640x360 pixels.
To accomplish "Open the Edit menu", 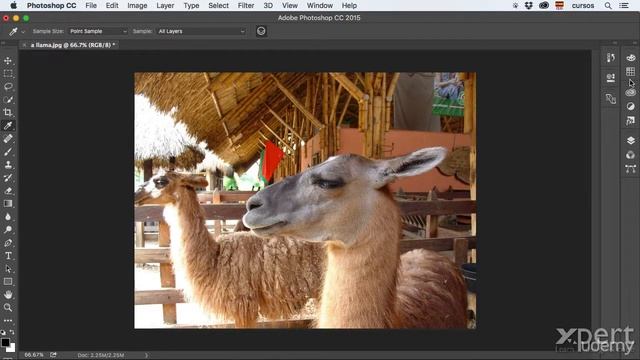I will [x=112, y=5].
